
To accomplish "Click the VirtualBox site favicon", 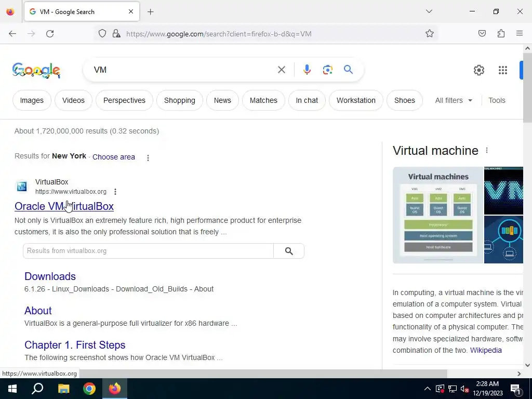I will pos(22,187).
